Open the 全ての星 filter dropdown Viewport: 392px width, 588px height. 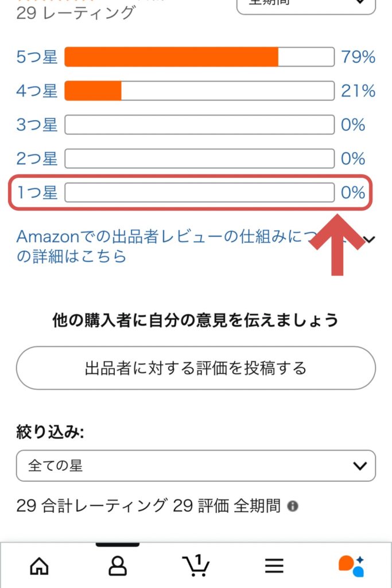[196, 466]
